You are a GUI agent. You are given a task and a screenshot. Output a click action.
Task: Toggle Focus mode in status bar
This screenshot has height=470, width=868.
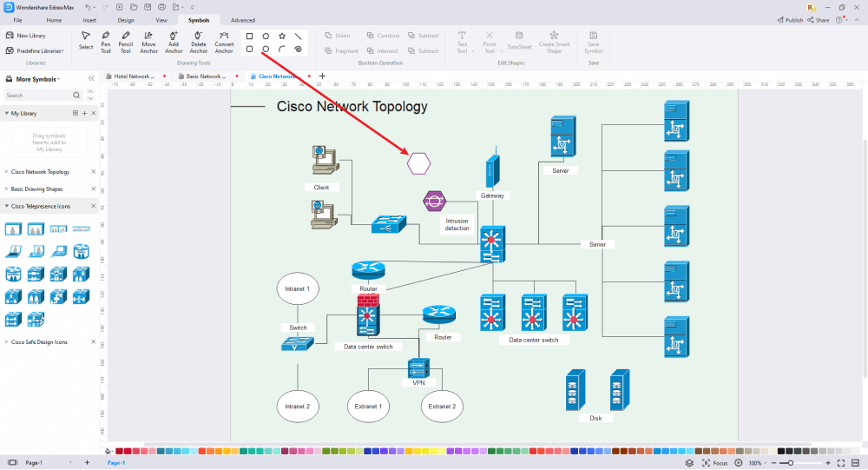(714, 463)
